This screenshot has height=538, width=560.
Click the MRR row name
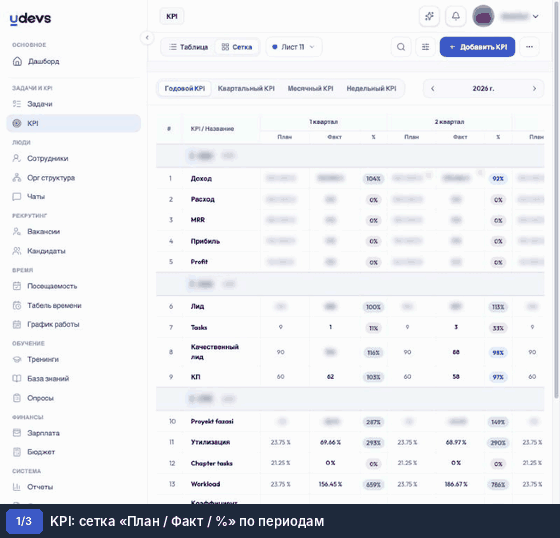click(x=198, y=220)
